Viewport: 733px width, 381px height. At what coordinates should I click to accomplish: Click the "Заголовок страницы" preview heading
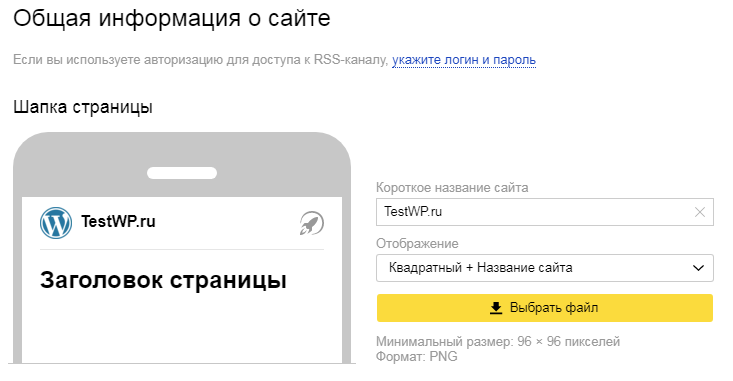163,280
